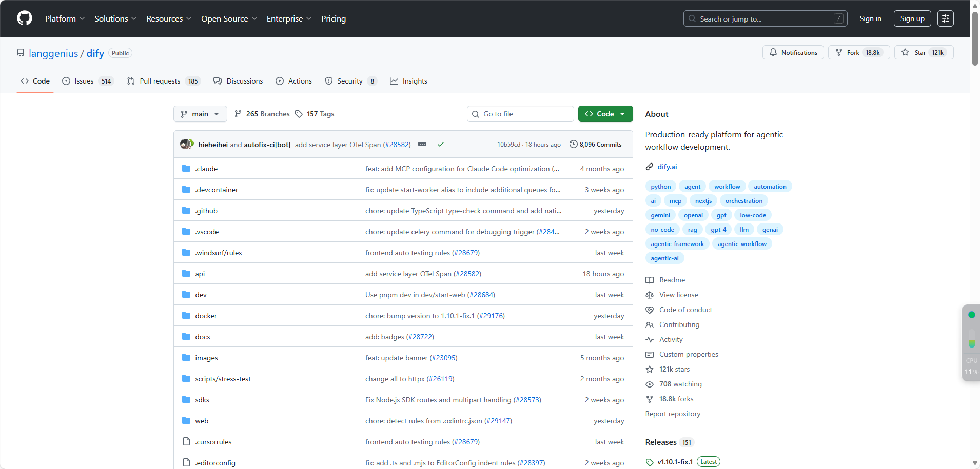Click the .devcontainer folder icon

click(x=186, y=190)
